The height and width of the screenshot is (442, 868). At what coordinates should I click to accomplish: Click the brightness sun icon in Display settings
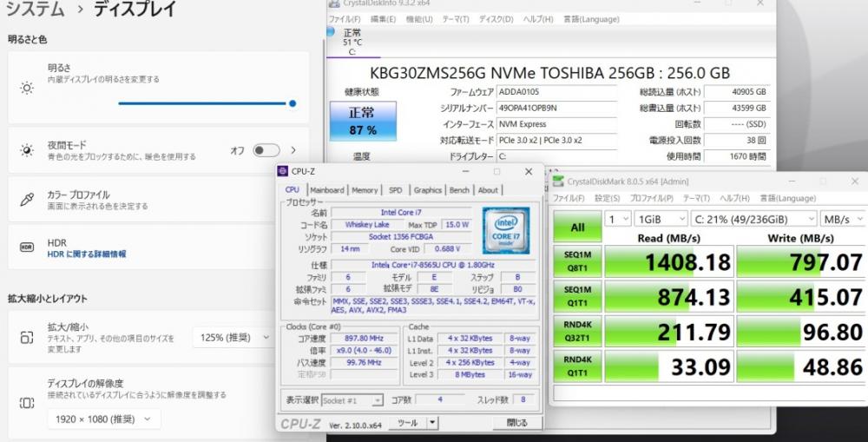(x=27, y=88)
